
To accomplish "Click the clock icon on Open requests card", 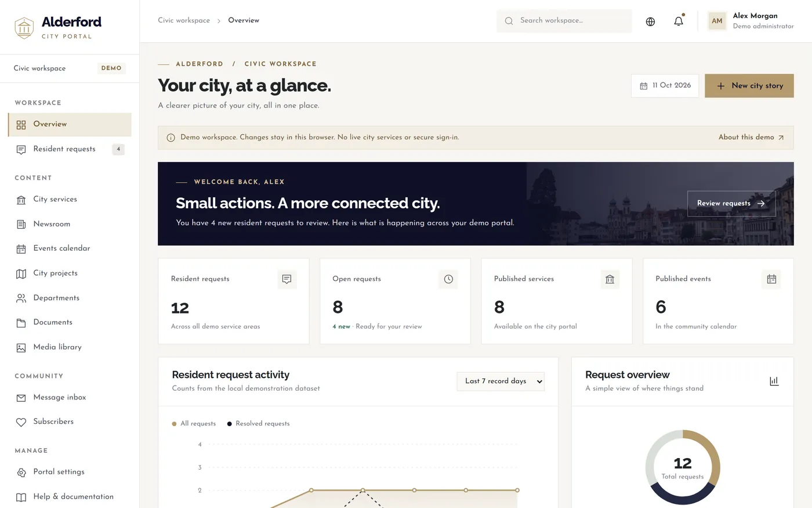I will pos(448,279).
